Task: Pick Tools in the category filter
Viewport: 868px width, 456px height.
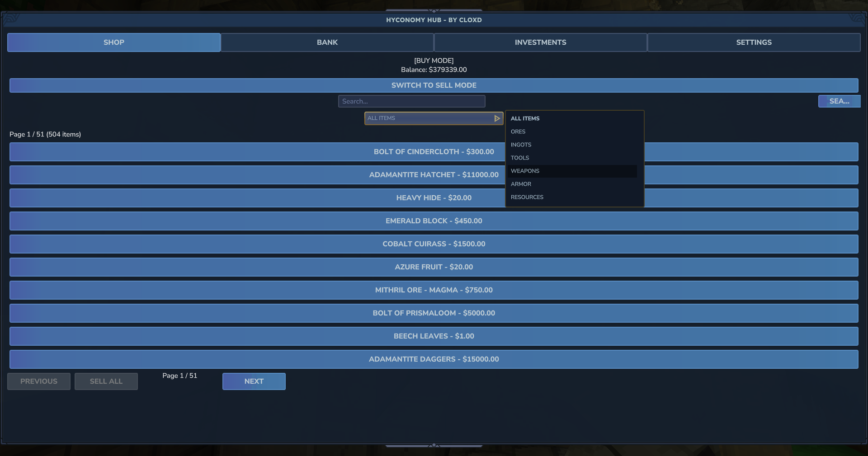Action: coord(520,158)
